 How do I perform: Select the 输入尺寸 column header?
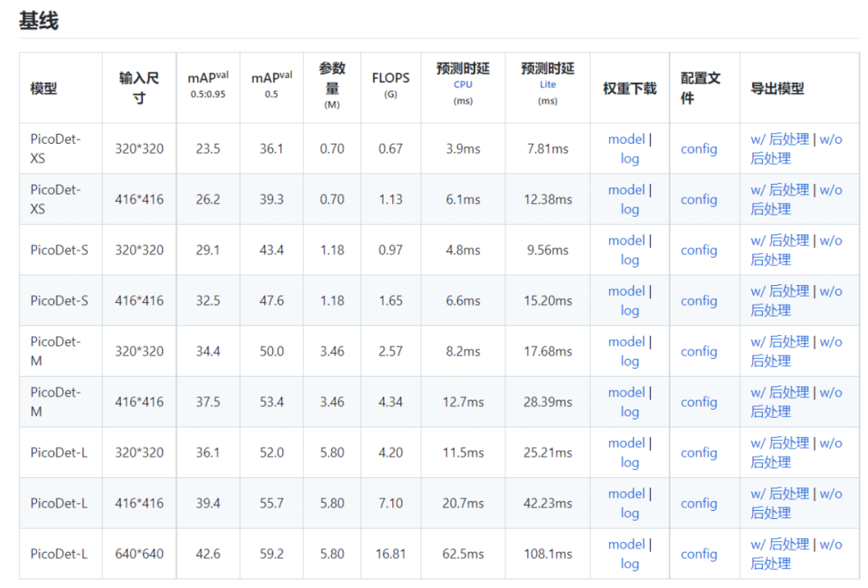pyautogui.click(x=139, y=88)
